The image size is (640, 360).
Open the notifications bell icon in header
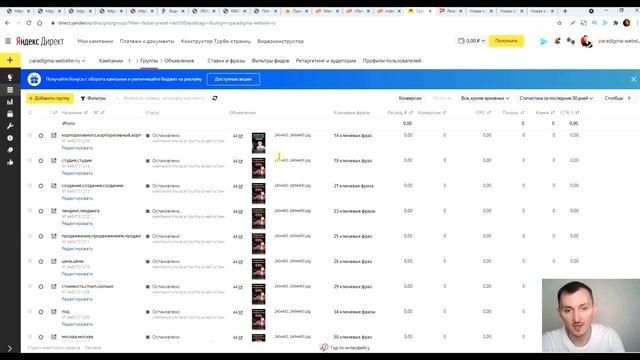tap(557, 41)
